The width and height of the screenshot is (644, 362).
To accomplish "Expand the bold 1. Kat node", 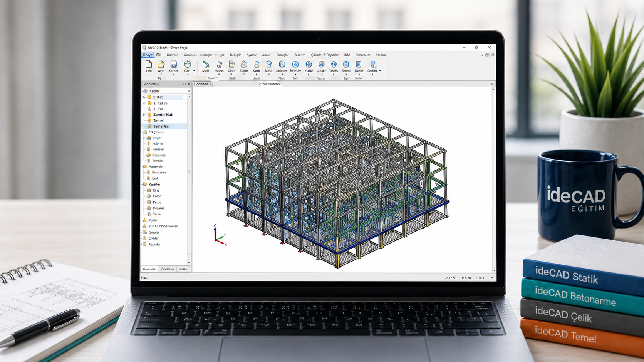I will coord(144,103).
